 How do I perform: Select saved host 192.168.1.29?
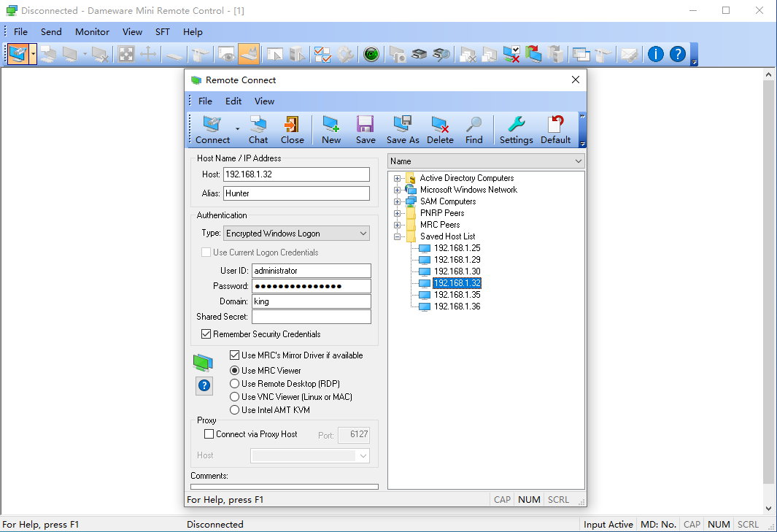pyautogui.click(x=457, y=259)
